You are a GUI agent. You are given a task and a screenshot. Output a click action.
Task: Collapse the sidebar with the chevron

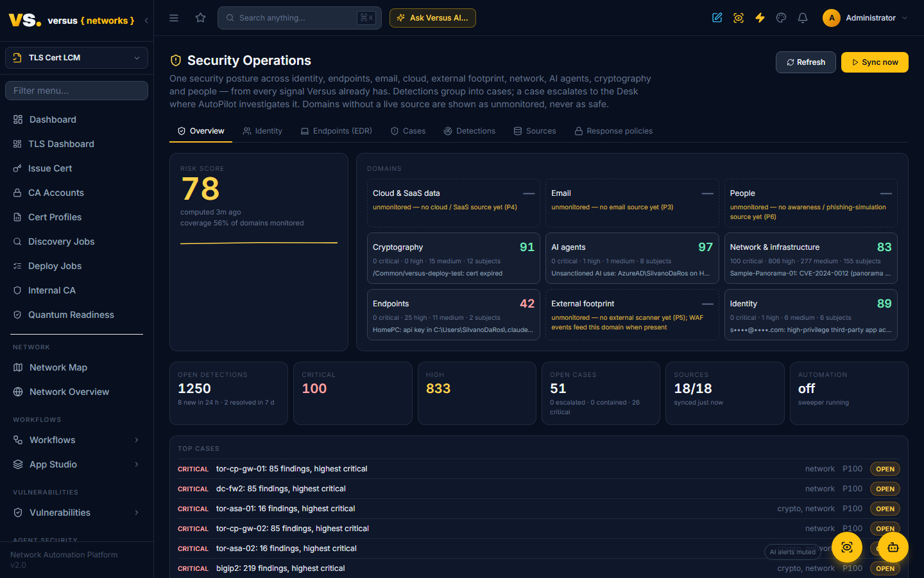coord(146,21)
